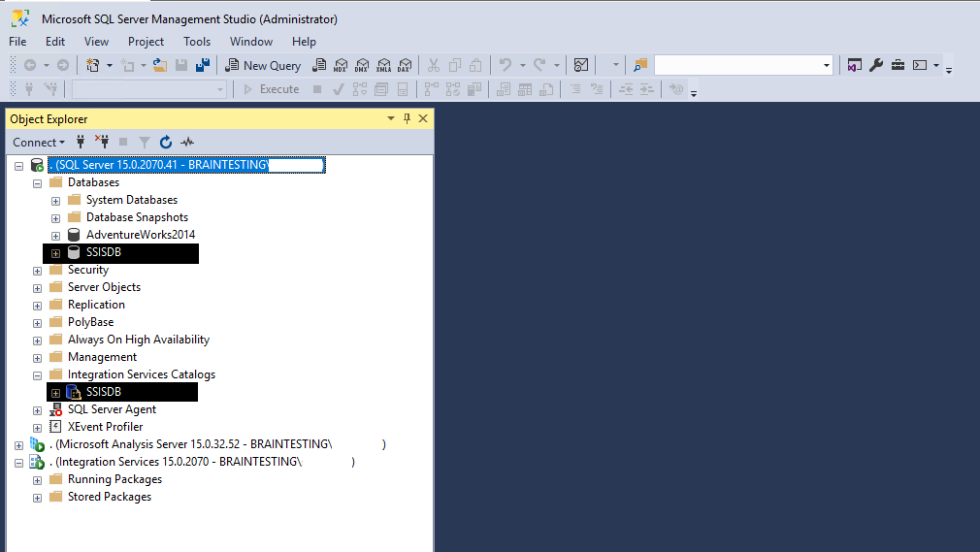Click the DAX query icon
This screenshot has width=980, height=552.
[405, 65]
